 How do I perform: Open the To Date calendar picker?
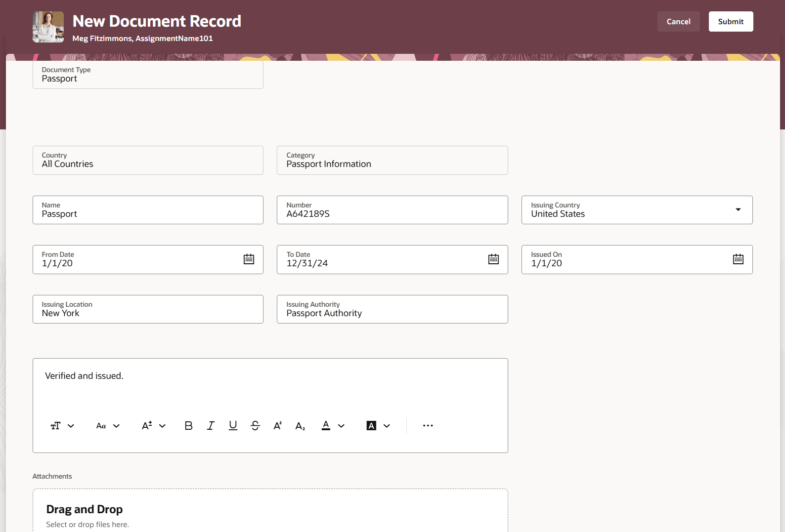point(493,259)
